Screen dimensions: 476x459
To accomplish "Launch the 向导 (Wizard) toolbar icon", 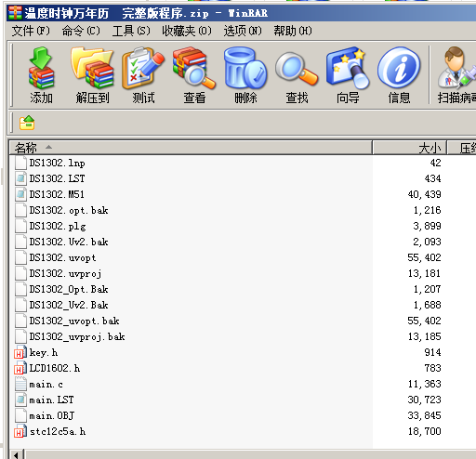I will (348, 68).
